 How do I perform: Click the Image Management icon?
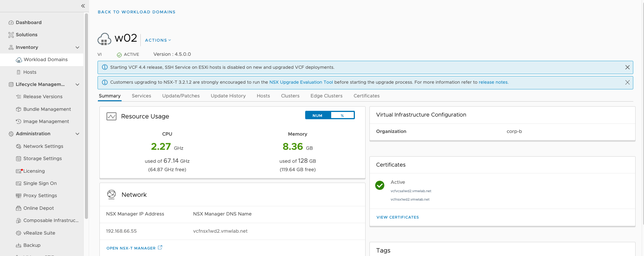pyautogui.click(x=18, y=122)
